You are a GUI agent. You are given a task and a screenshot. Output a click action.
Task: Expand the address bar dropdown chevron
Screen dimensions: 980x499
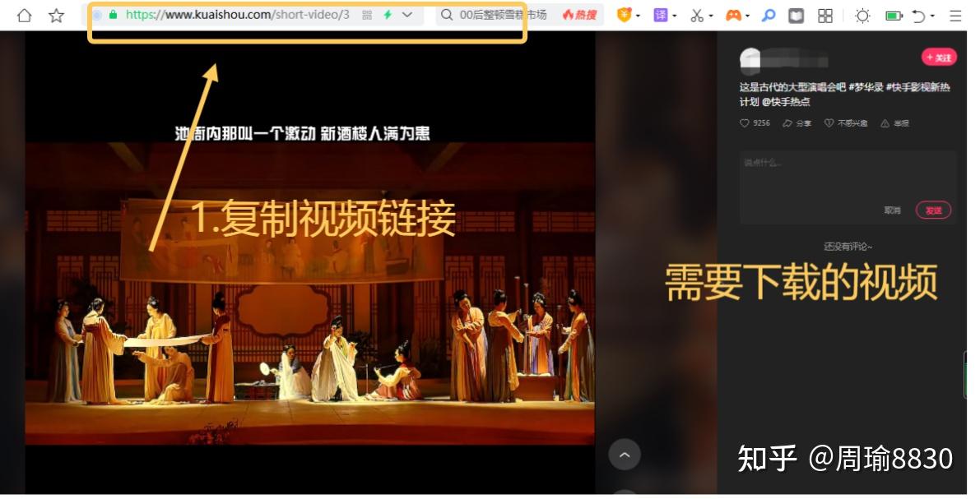click(x=407, y=15)
